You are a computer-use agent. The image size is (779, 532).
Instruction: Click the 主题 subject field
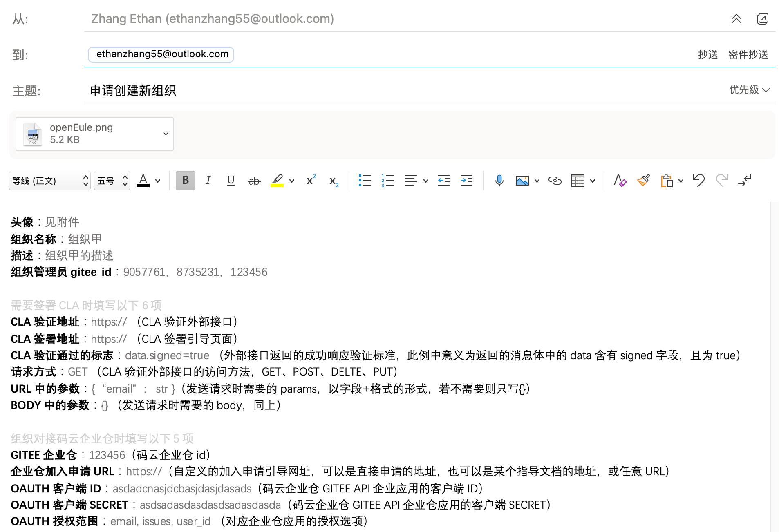[x=368, y=90]
